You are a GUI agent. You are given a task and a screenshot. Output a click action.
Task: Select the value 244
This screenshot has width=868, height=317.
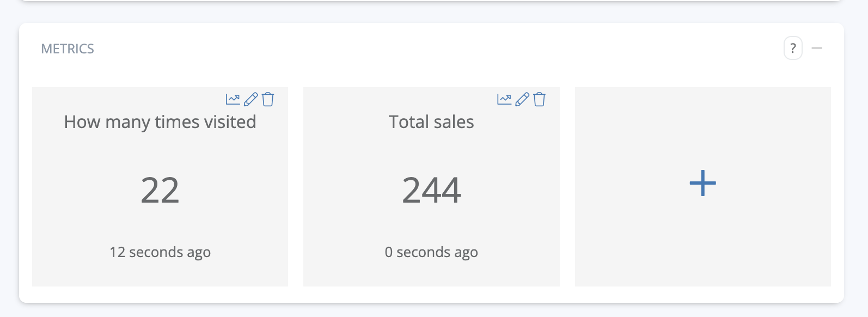(431, 190)
